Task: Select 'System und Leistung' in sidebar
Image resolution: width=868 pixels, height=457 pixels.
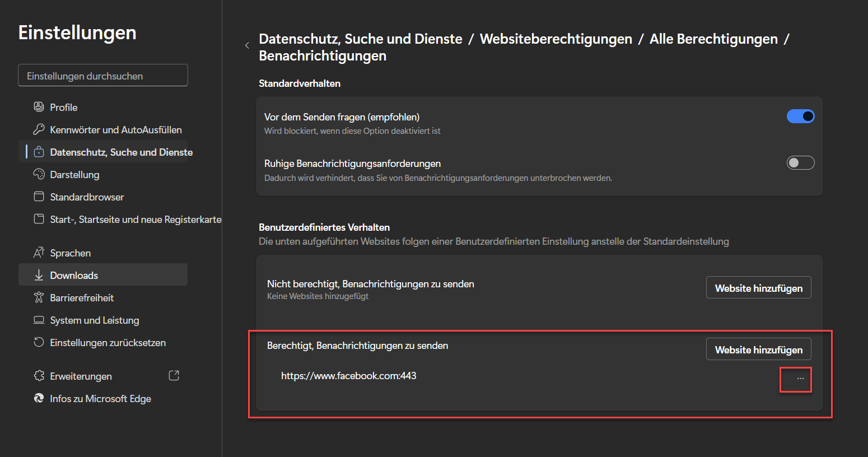Action: click(94, 320)
